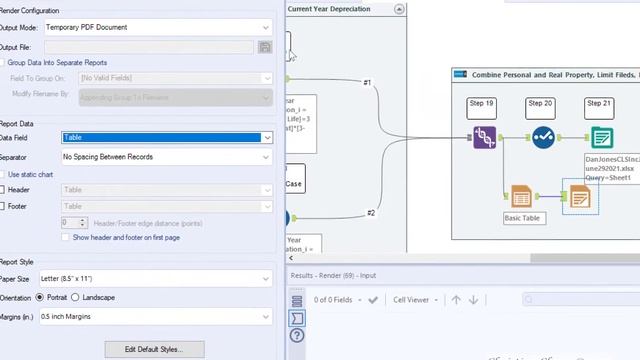The height and width of the screenshot is (360, 640).
Task: Click the down arrow in Results toolbar
Action: 473,300
